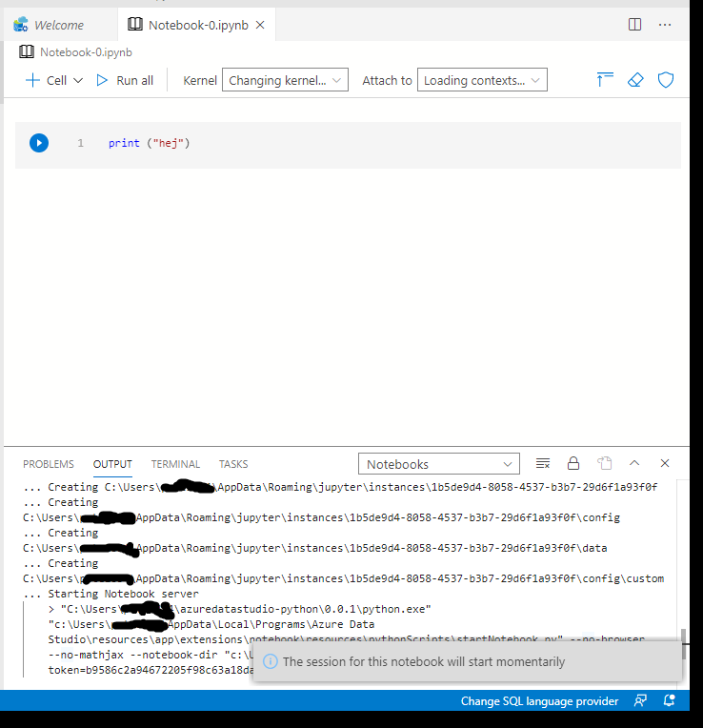Viewport: 703px width, 728px height.
Task: Open the Attach to contexts dropdown
Action: click(x=482, y=80)
